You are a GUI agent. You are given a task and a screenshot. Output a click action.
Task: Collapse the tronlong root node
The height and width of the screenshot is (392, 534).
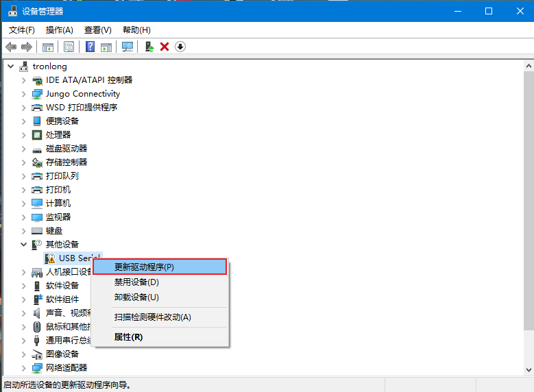11,66
